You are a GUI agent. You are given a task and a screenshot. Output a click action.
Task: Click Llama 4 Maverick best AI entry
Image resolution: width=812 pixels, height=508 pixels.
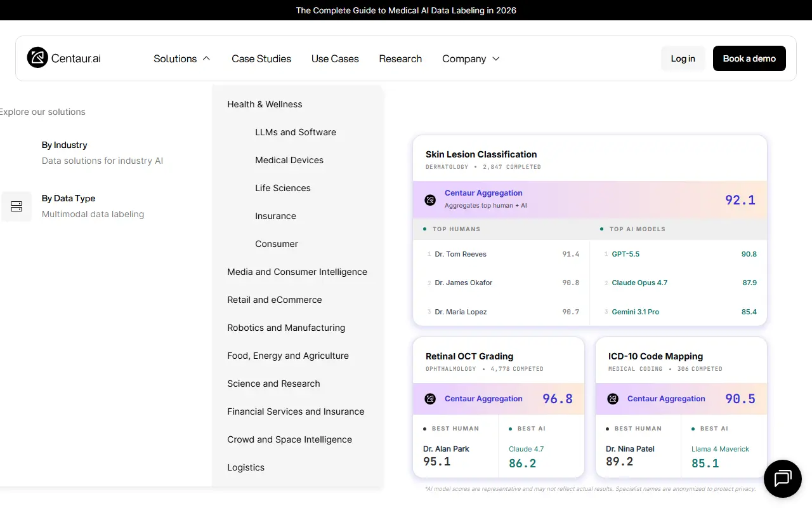click(720, 449)
